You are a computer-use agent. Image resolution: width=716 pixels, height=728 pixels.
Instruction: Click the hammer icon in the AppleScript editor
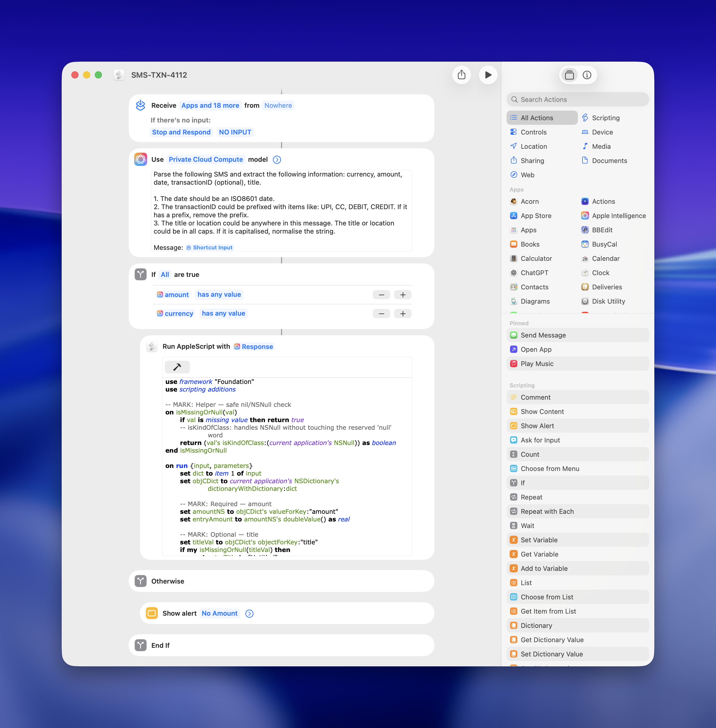177,367
